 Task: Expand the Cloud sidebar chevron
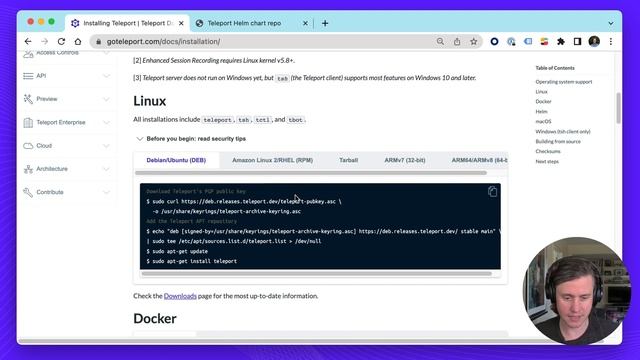(106, 145)
